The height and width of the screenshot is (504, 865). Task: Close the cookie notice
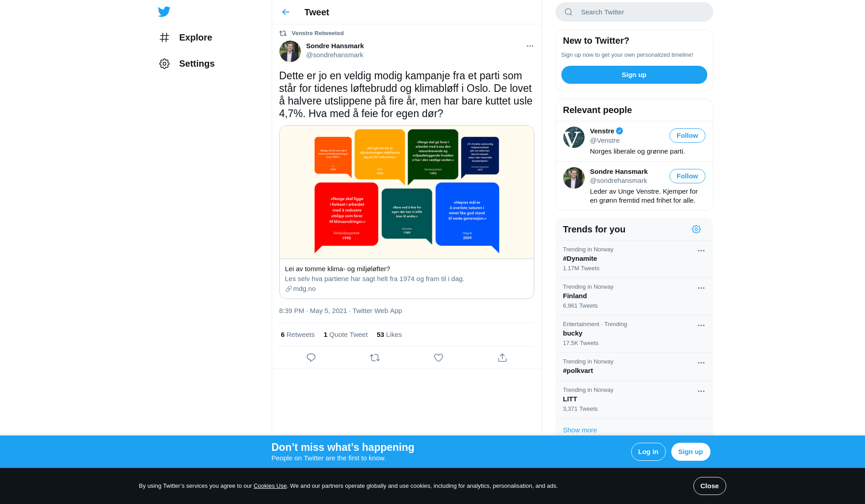[x=709, y=486]
